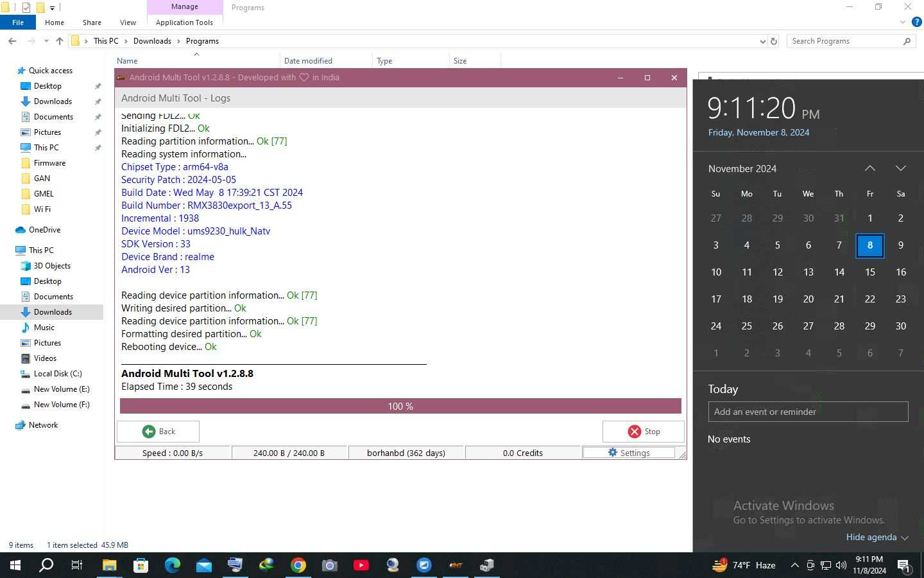Open Task View from the taskbar
The image size is (924, 578).
pyautogui.click(x=77, y=565)
